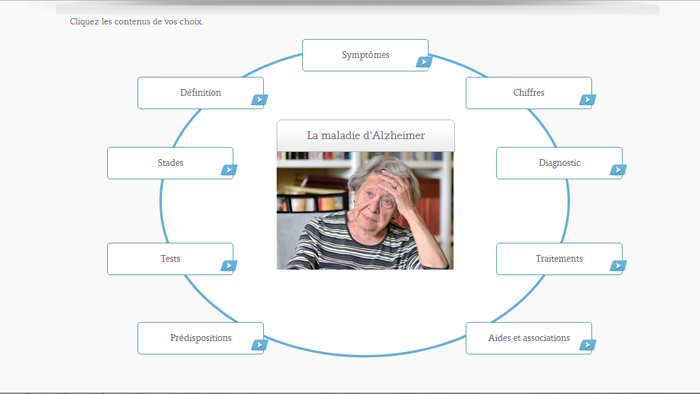Click the arrow icon on Tests box
Image resolution: width=700 pixels, height=394 pixels.
[x=229, y=265]
